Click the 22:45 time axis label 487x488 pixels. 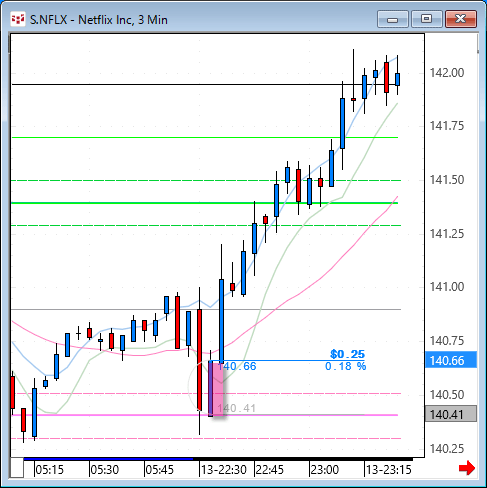coord(269,470)
